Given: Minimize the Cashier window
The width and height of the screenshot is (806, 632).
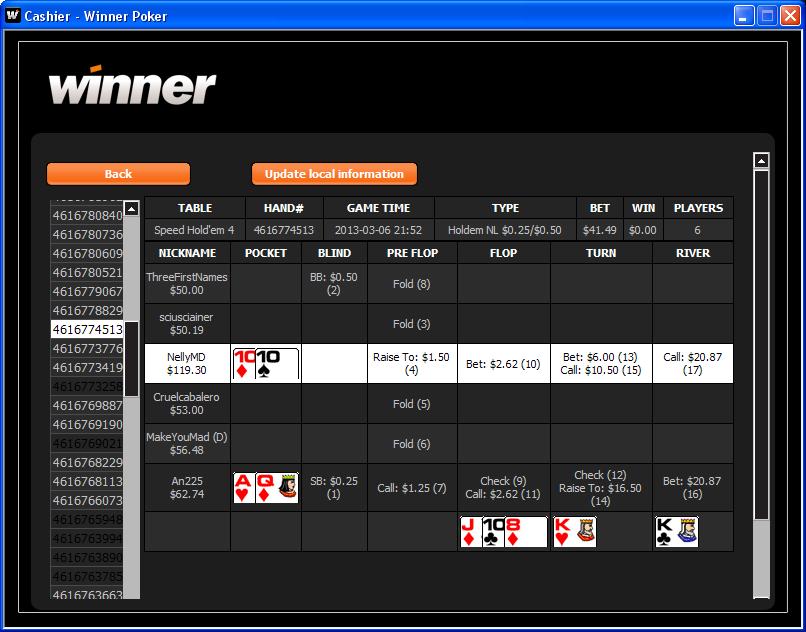Looking at the screenshot, I should pyautogui.click(x=743, y=16).
